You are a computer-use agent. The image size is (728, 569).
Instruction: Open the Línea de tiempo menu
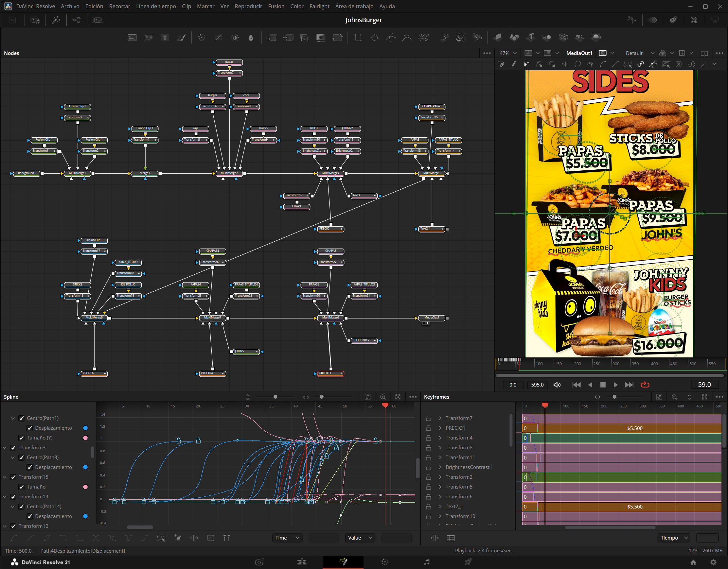coord(156,6)
